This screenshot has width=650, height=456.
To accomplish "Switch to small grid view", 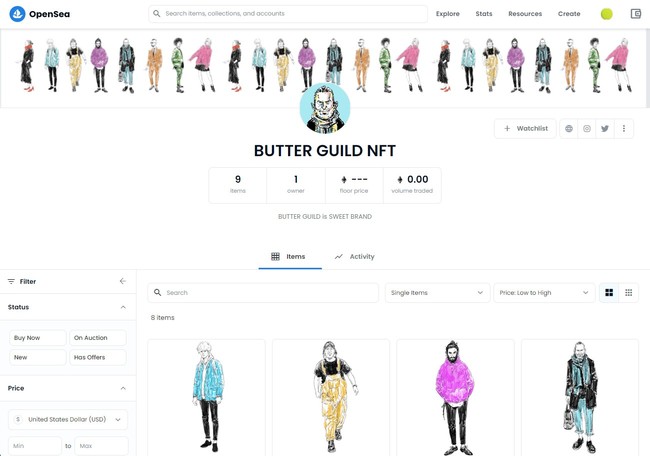I will coord(628,293).
